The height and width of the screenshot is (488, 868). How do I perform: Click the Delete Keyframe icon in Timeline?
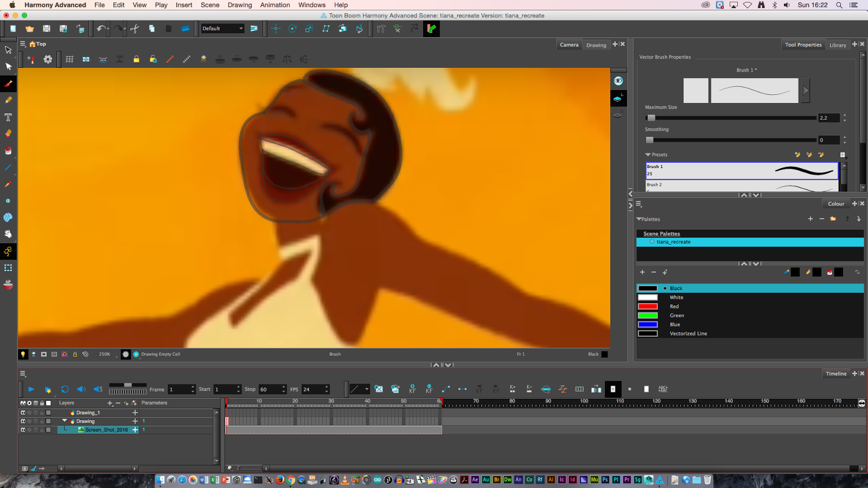pos(429,389)
